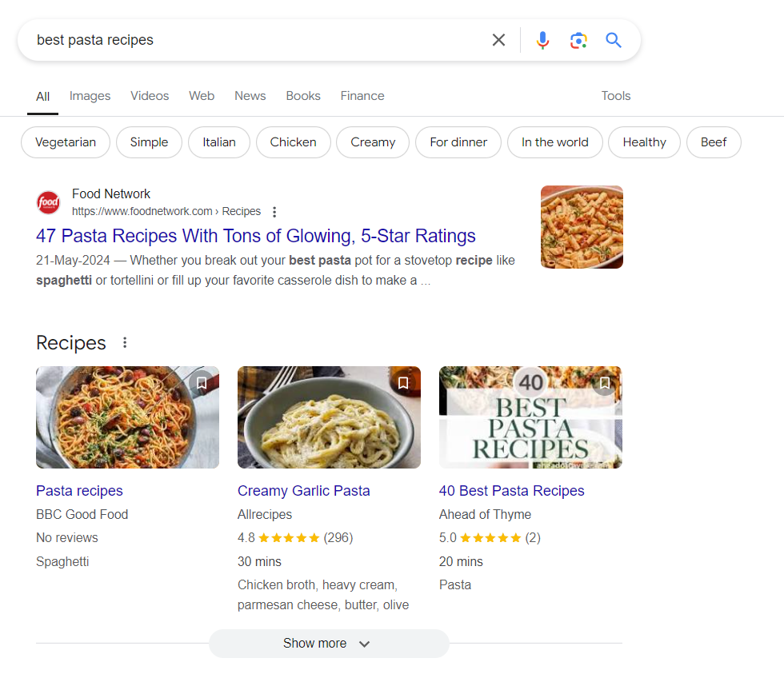Click the Creamy Garlic Pasta bowl image

point(329,417)
